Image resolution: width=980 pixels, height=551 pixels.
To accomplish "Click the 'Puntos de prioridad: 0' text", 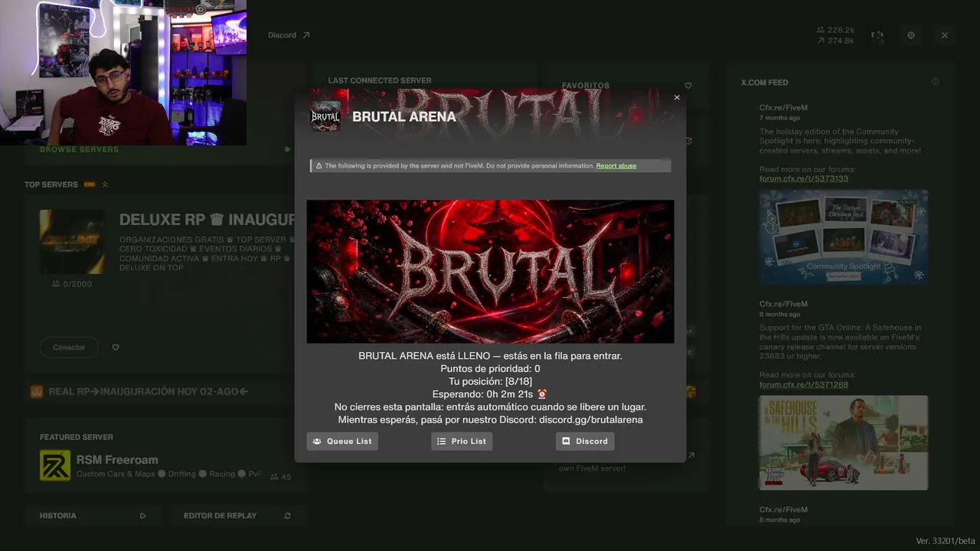I will tap(490, 369).
